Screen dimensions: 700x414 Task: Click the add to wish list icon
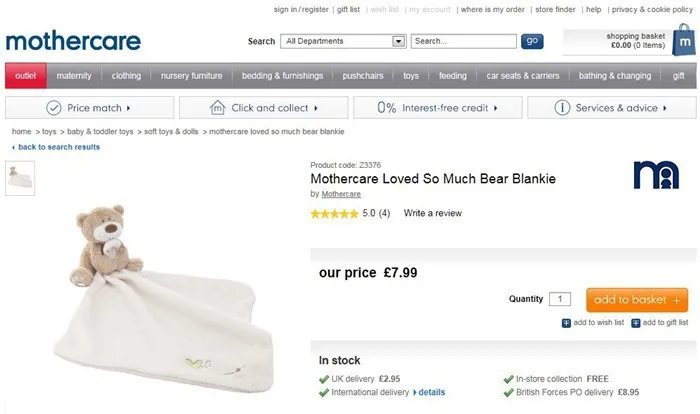[567, 323]
